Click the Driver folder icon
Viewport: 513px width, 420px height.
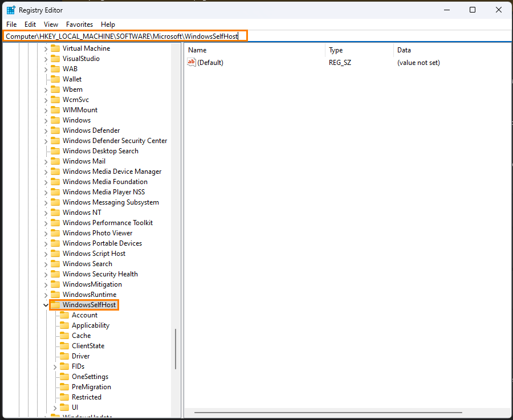[x=64, y=356]
